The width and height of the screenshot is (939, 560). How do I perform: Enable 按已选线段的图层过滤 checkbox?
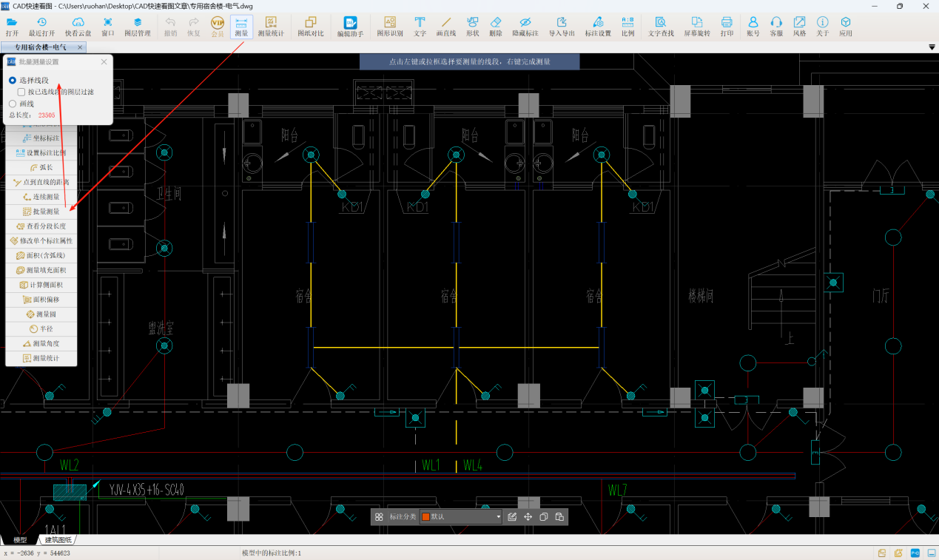(21, 92)
